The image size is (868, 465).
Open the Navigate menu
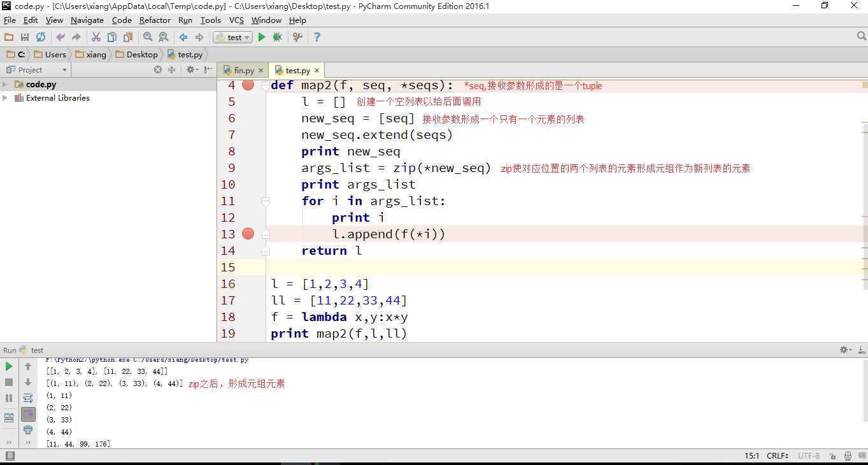tap(87, 20)
